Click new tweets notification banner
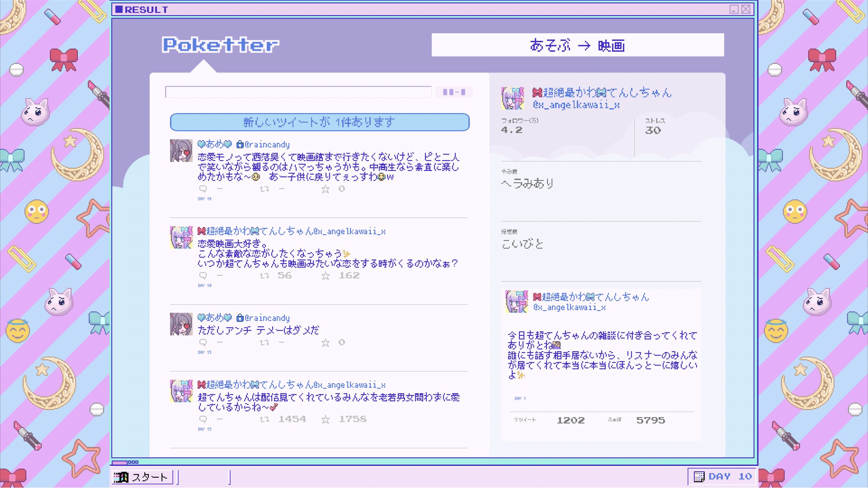Image resolution: width=868 pixels, height=488 pixels. 319,122
